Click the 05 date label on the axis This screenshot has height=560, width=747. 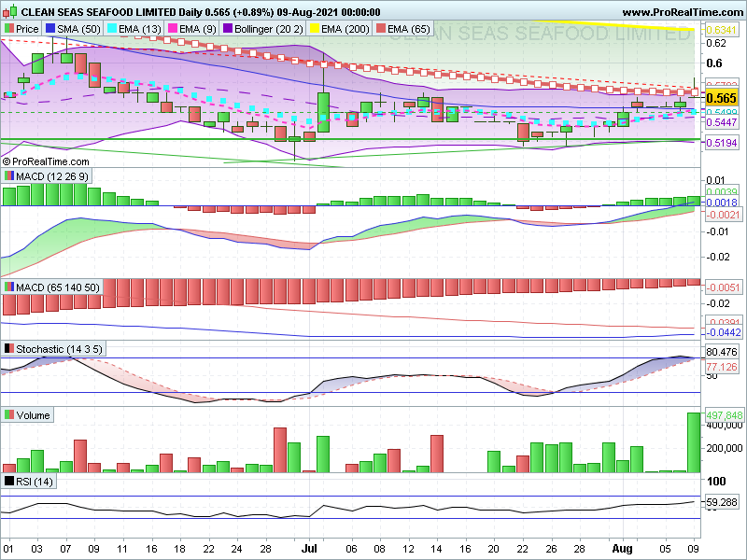[666, 549]
